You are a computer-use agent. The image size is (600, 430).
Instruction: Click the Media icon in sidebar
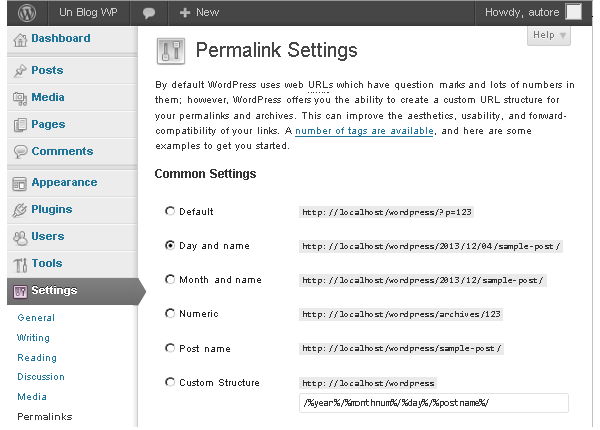pos(19,98)
